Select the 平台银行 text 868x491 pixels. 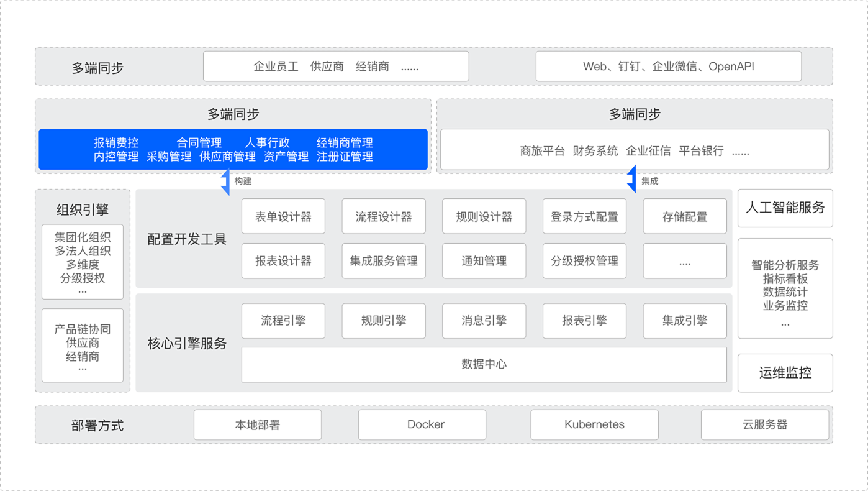(702, 151)
